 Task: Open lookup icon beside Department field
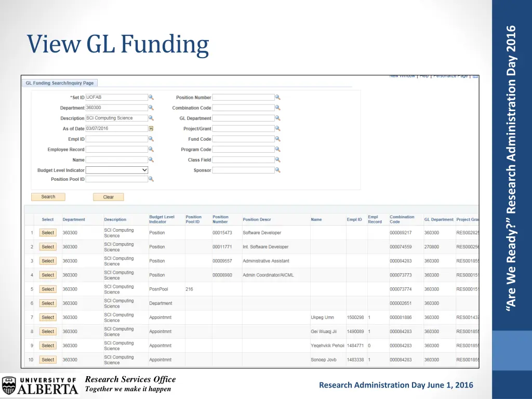click(x=151, y=108)
